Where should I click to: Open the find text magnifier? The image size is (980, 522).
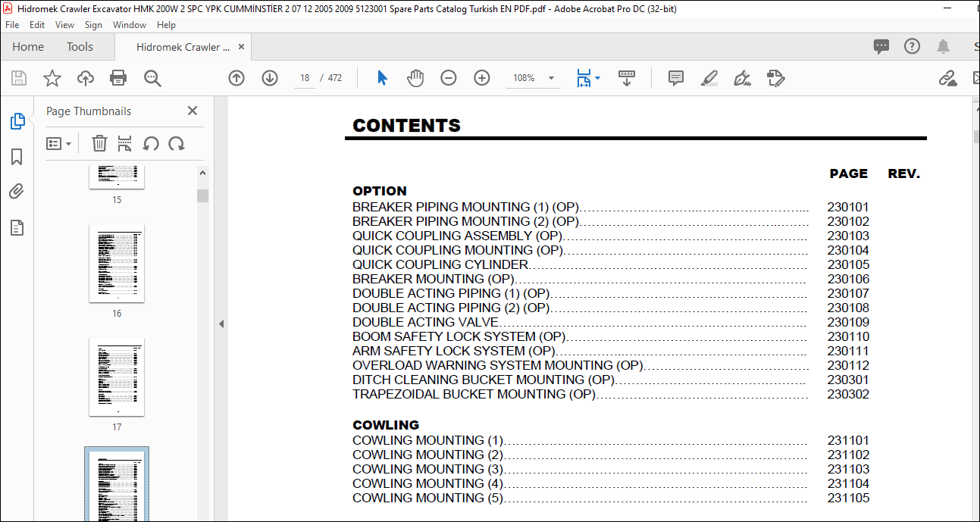[152, 78]
